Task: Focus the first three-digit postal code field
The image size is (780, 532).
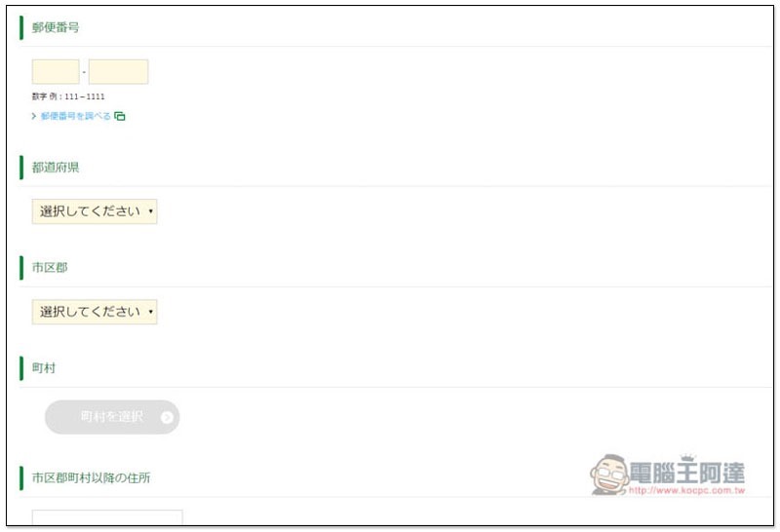Action: (x=56, y=72)
